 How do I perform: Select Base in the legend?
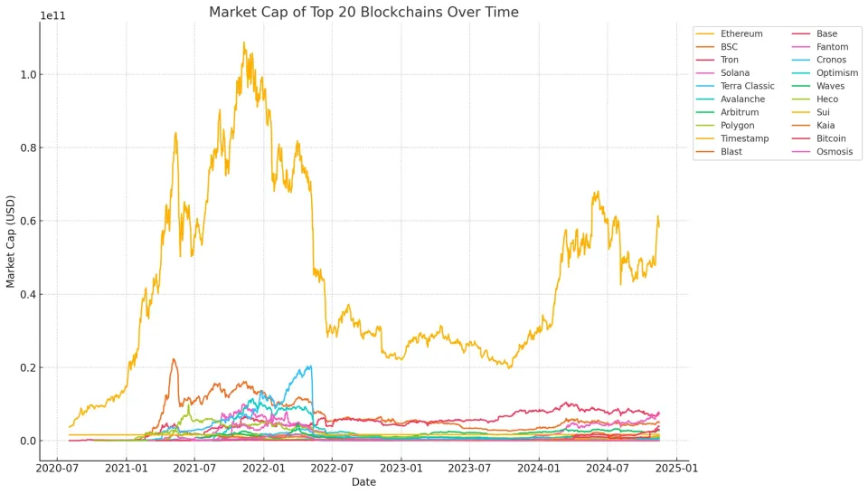815,33
